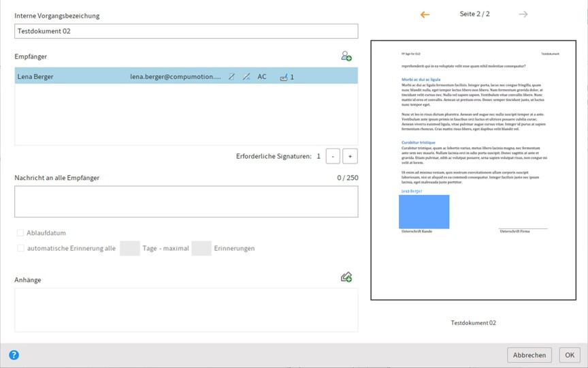Click the Erforderliche Signaturen label
The height and width of the screenshot is (368, 588).
[274, 156]
